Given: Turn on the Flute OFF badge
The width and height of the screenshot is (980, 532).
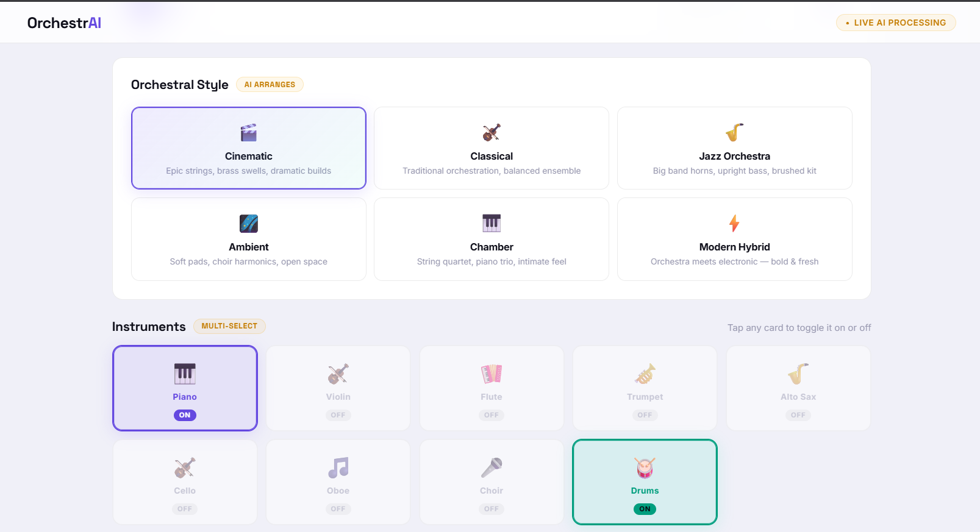Looking at the screenshot, I should (x=492, y=415).
